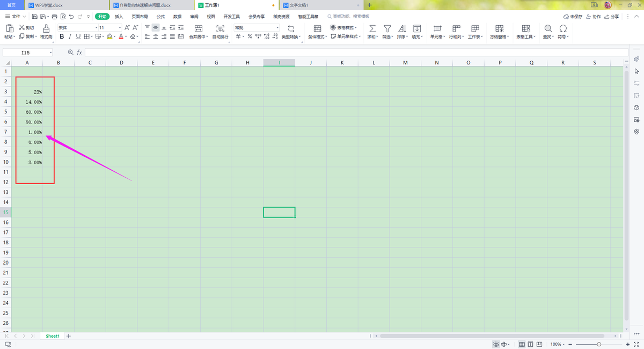Click the Conditional Formatting icon
The width and height of the screenshot is (644, 349).
coord(317,28)
